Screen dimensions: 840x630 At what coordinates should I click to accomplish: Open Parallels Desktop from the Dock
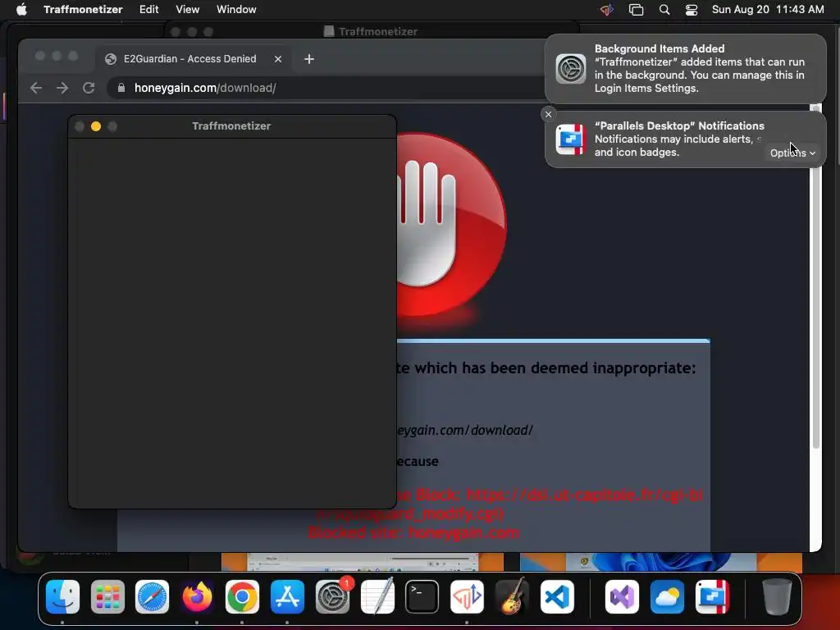tap(712, 597)
